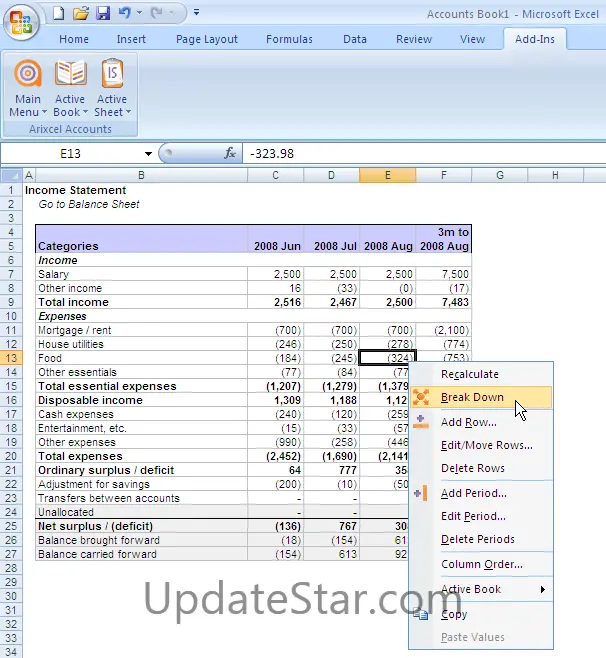Click the Undo arrow icon
This screenshot has width=606, height=658.
tap(125, 13)
